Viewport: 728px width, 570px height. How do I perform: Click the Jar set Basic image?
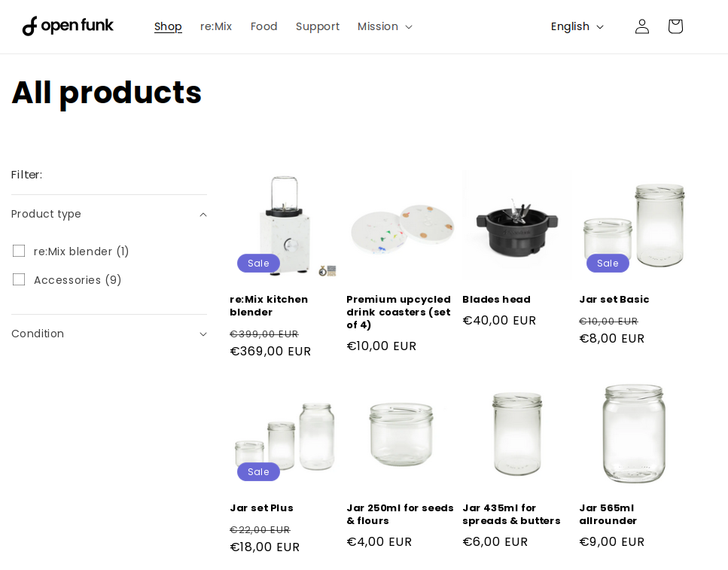pos(634,225)
